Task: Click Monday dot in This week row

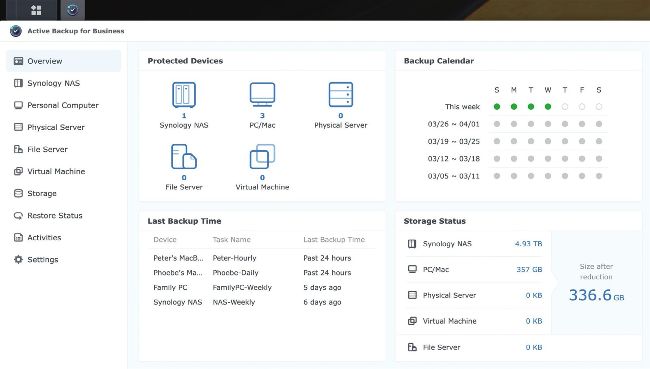Action: [514, 107]
